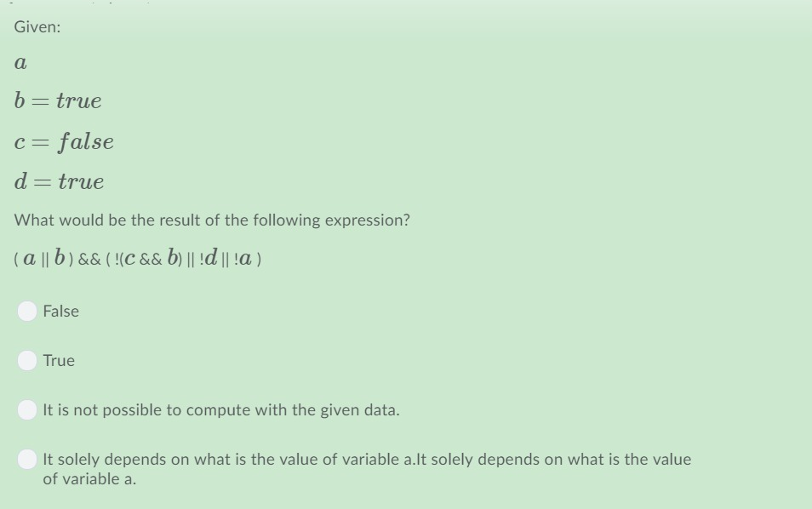
Task: Click the boolean expression with && operators
Action: coord(138,258)
